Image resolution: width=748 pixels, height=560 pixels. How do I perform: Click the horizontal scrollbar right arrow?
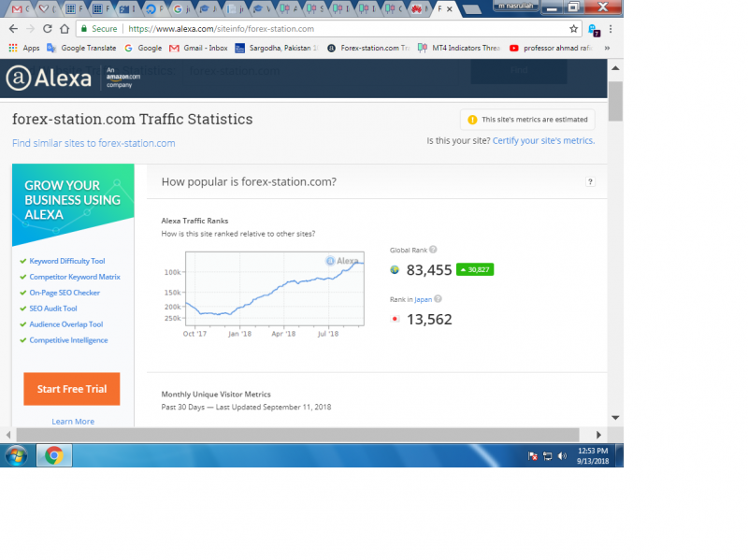point(598,435)
